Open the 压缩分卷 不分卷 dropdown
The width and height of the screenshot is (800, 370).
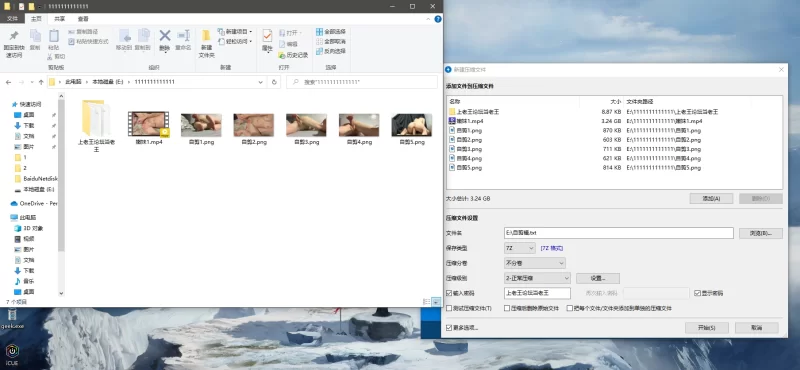point(535,263)
